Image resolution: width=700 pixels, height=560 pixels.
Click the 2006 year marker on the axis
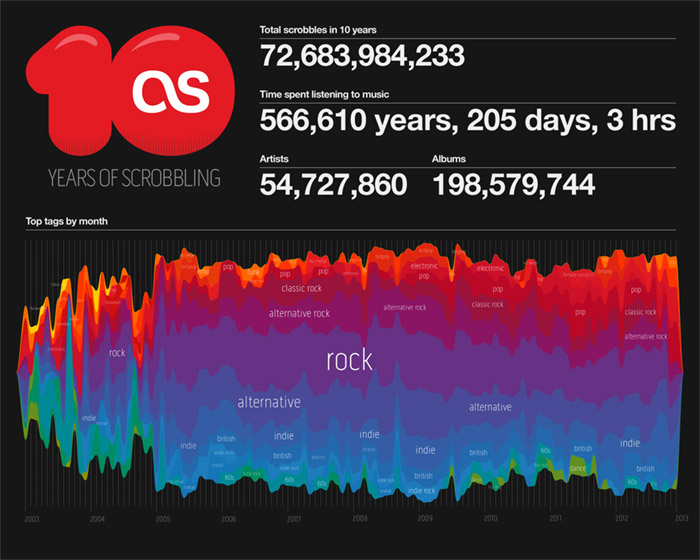(229, 519)
